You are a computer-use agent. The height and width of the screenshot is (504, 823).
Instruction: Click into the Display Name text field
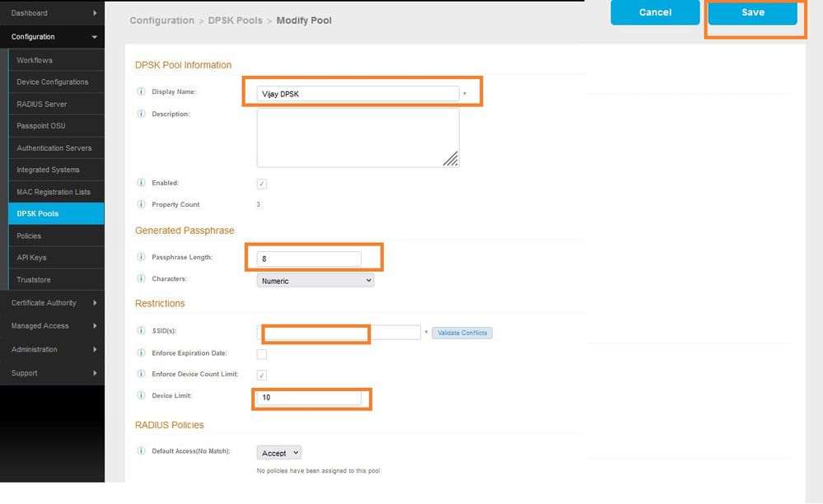pos(358,94)
